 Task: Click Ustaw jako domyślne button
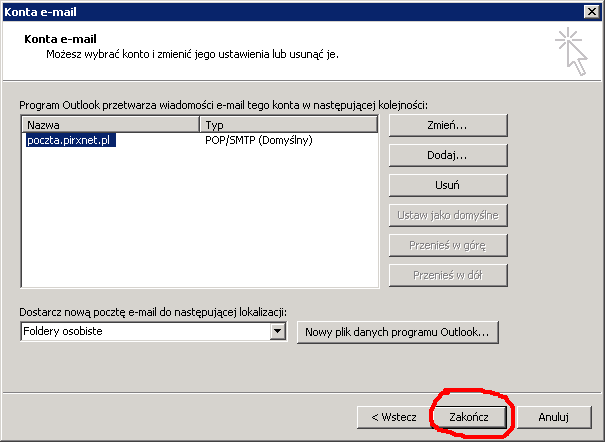[x=447, y=215]
